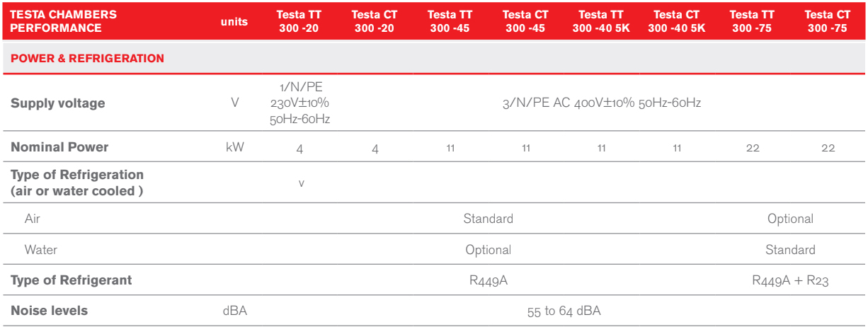Viewport: 868px width, 327px height.
Task: Select the R449A + R23 refrigerant cell
Action: [790, 280]
